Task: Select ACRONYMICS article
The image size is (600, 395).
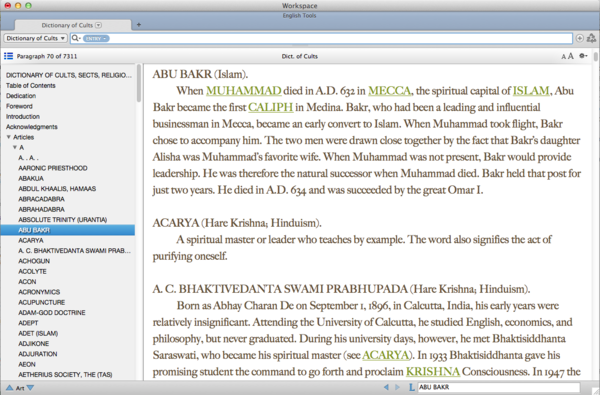Action: point(39,292)
